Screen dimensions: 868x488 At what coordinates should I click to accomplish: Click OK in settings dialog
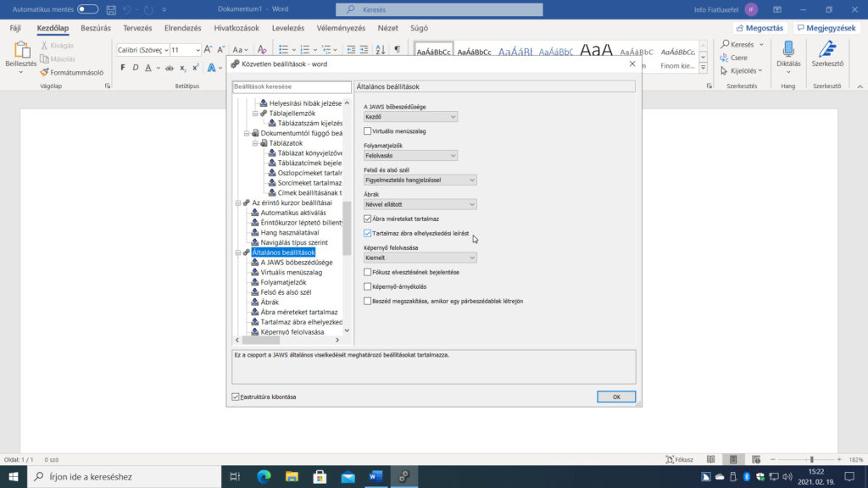pyautogui.click(x=616, y=396)
